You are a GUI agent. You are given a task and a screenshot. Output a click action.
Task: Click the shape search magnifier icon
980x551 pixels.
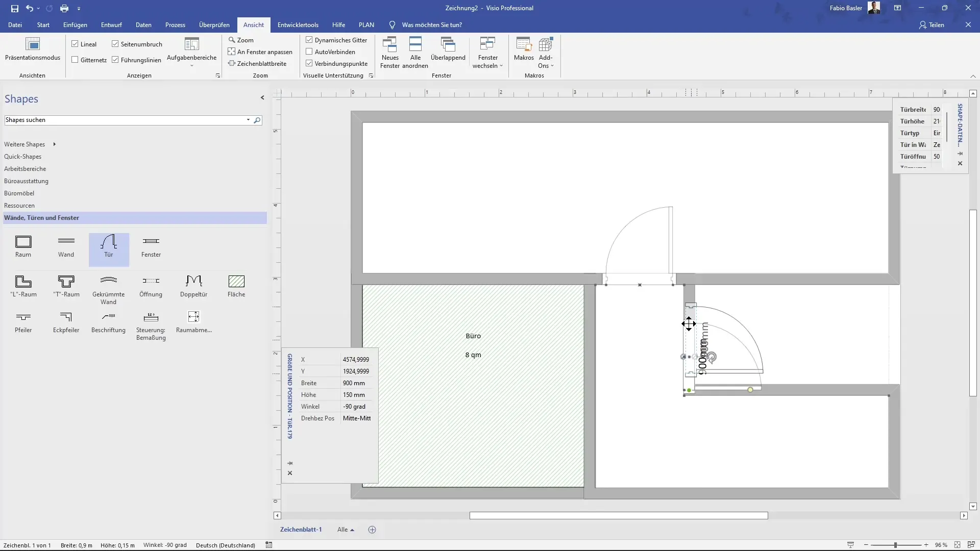click(x=257, y=120)
